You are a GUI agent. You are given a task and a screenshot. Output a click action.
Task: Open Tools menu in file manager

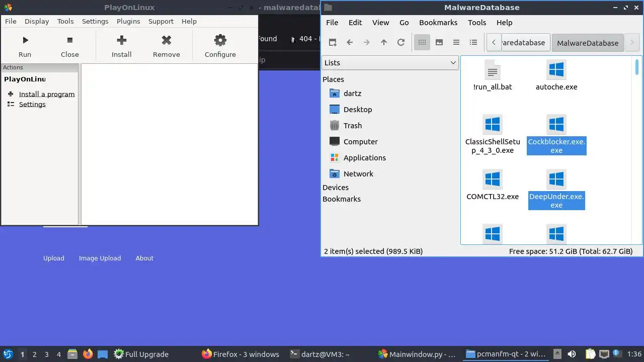[x=477, y=22]
